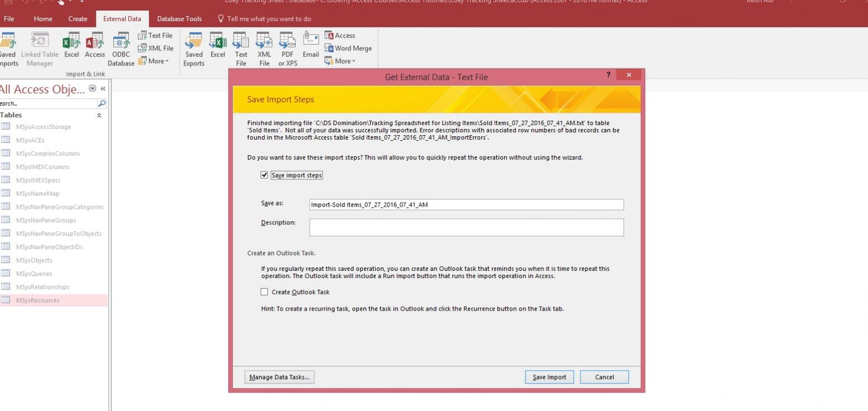Switch to the Home tab
The image size is (868, 411).
pyautogui.click(x=43, y=18)
